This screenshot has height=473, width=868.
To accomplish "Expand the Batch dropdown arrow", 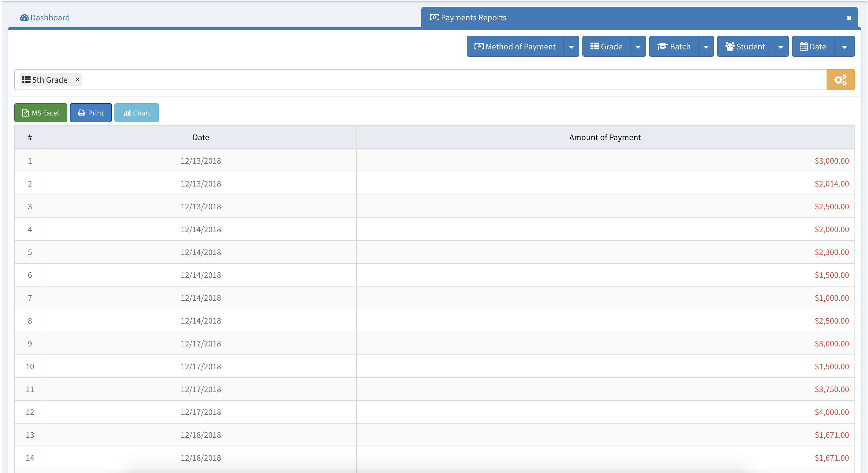I will point(706,47).
